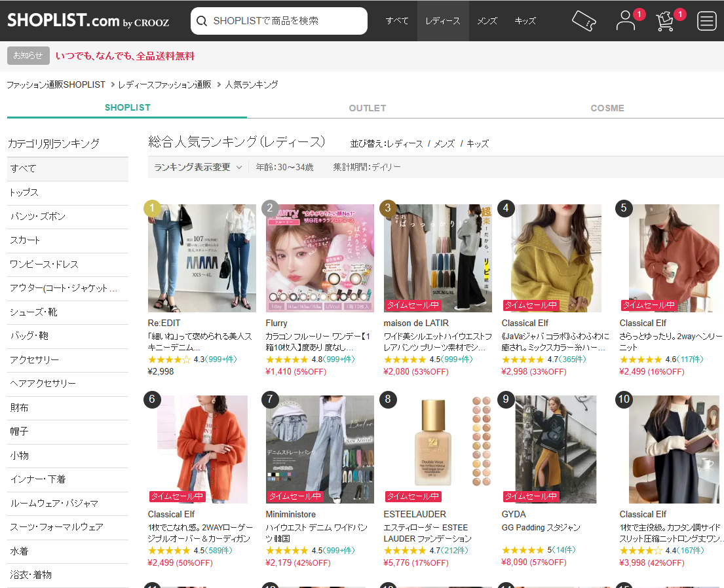This screenshot has width=724, height=588.
Task: Select 財布 category
Action: click(x=68, y=408)
